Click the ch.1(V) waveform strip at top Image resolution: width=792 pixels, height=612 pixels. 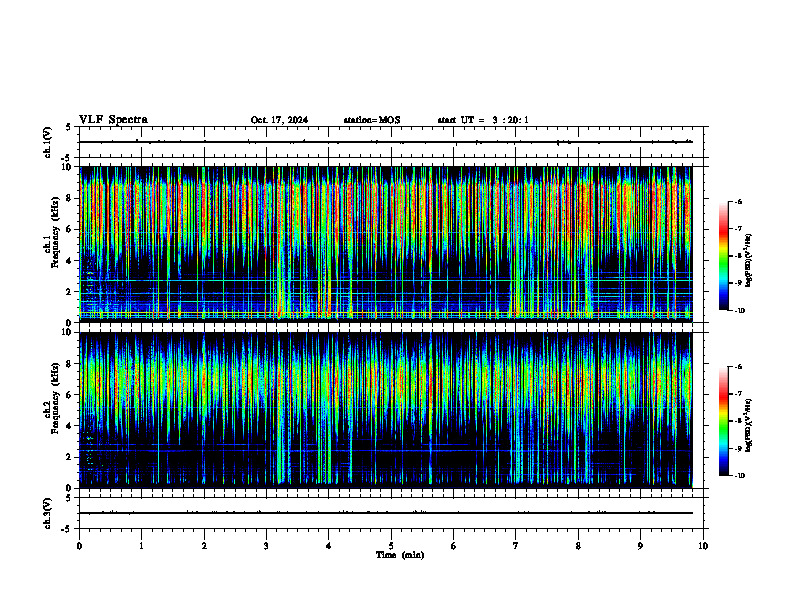tap(391, 142)
